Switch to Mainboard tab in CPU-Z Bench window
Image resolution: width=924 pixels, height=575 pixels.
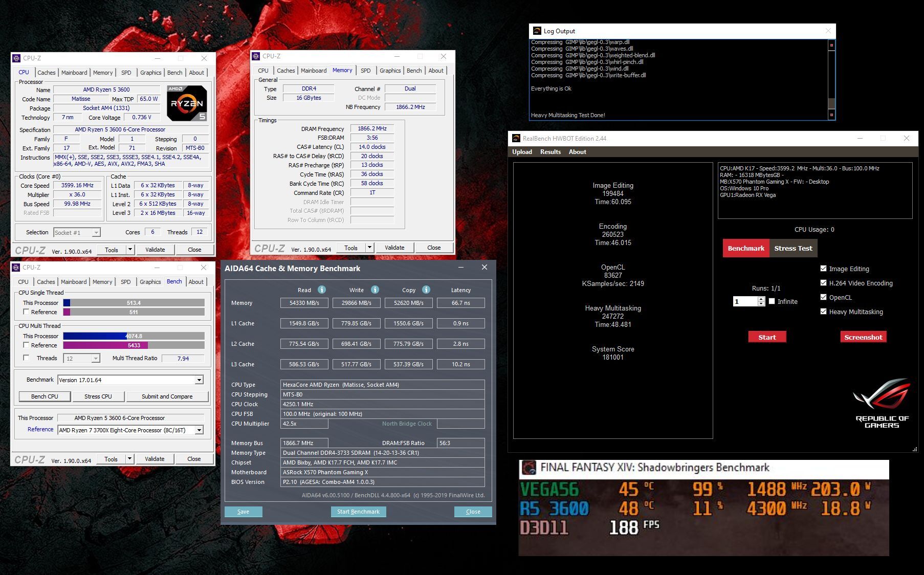pos(74,282)
